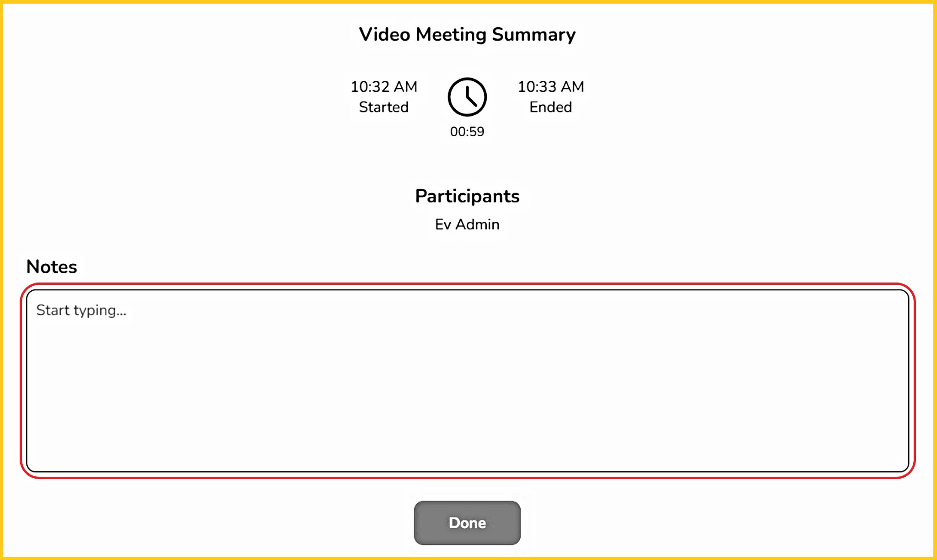Click "Admin" in the participant name

coord(477,224)
